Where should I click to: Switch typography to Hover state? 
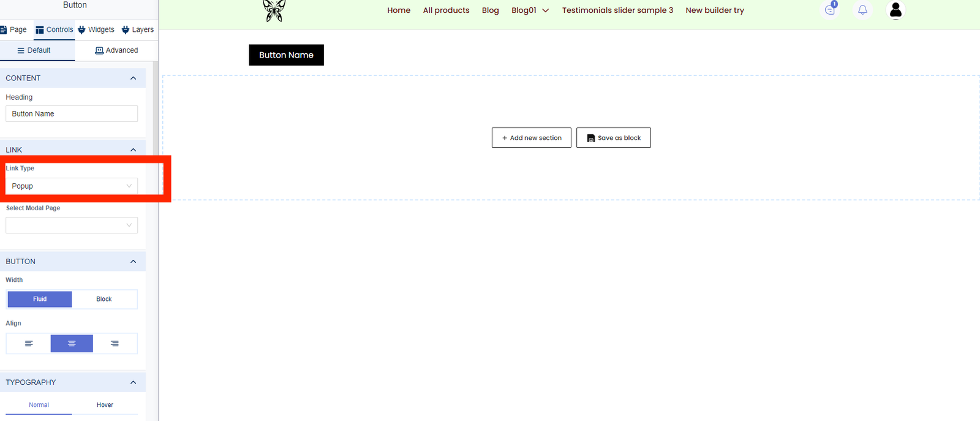click(x=105, y=405)
